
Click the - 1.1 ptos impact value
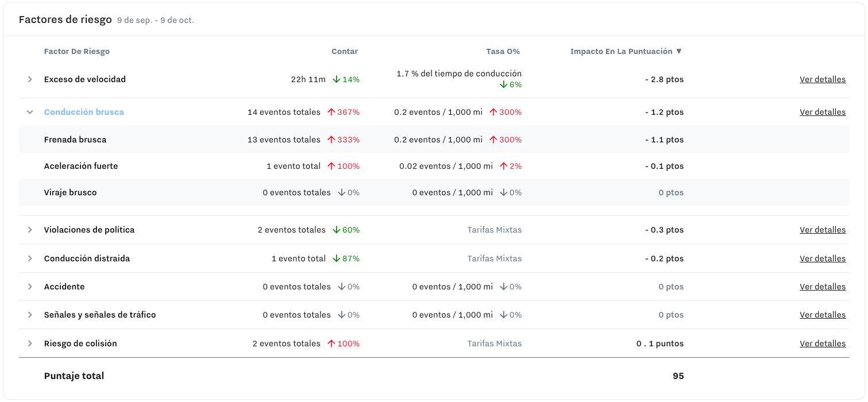point(664,140)
